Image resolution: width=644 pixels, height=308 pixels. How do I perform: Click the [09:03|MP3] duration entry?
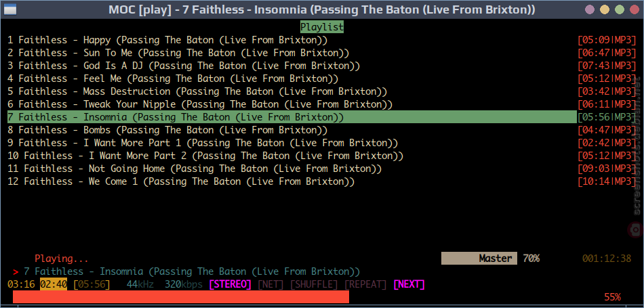pyautogui.click(x=607, y=169)
